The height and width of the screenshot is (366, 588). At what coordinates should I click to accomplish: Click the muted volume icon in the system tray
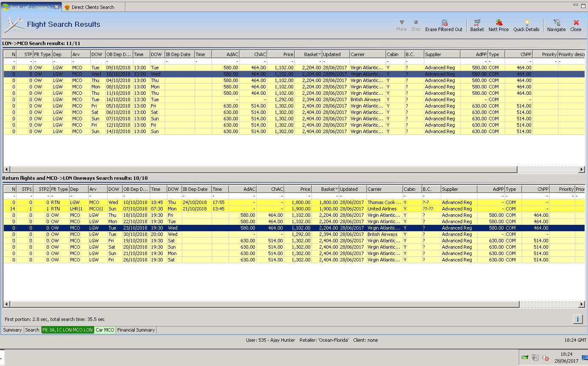click(x=545, y=358)
